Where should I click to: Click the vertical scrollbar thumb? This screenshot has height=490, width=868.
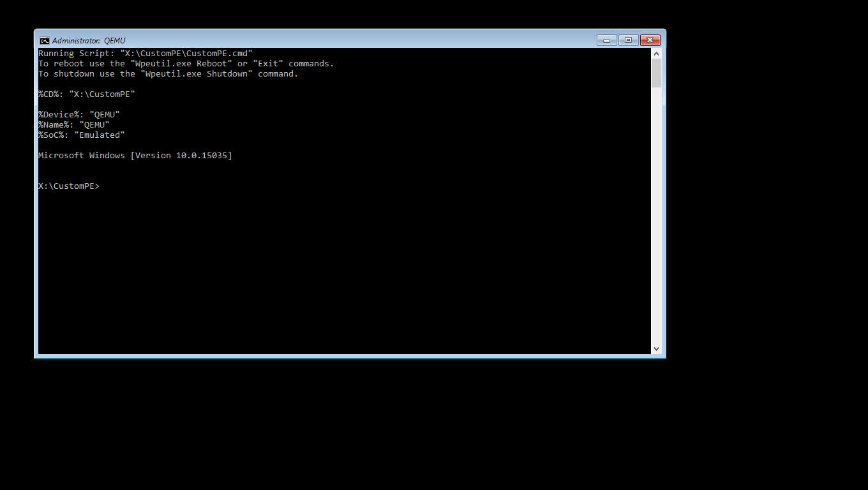click(656, 73)
